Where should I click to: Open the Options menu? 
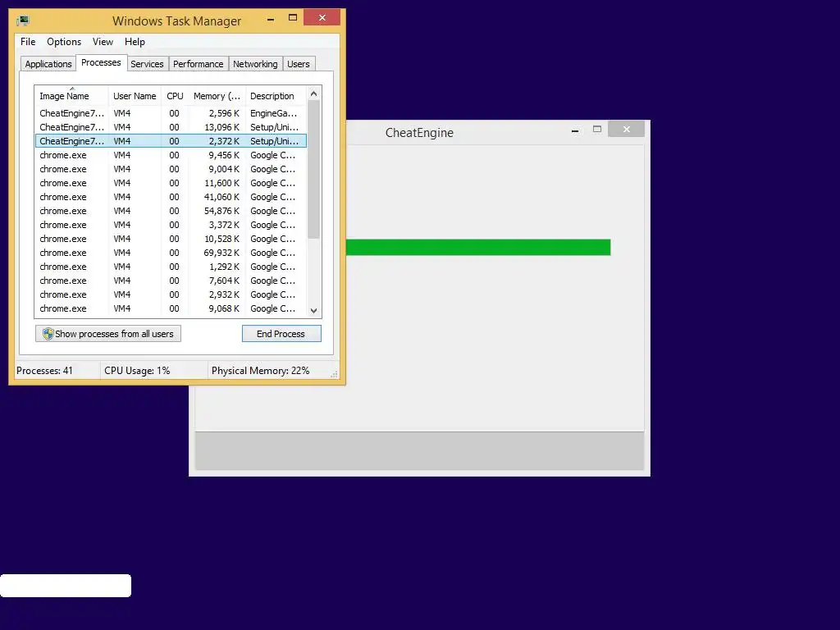pyautogui.click(x=64, y=42)
